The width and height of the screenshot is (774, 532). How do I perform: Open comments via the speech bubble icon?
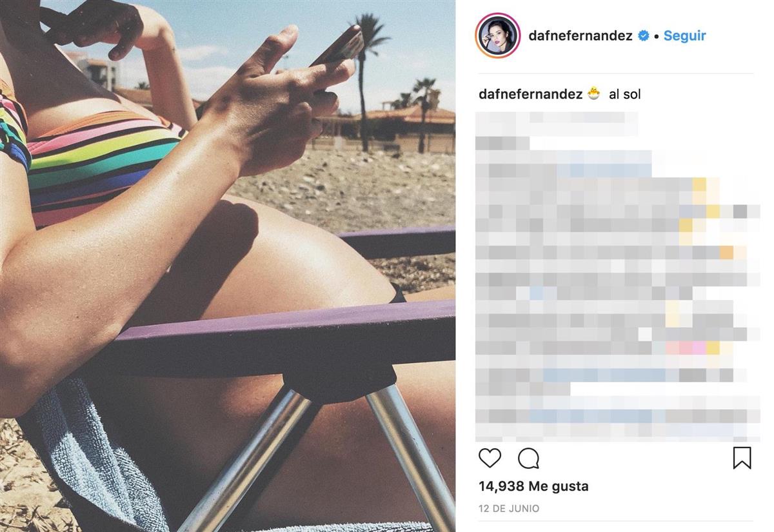click(528, 458)
